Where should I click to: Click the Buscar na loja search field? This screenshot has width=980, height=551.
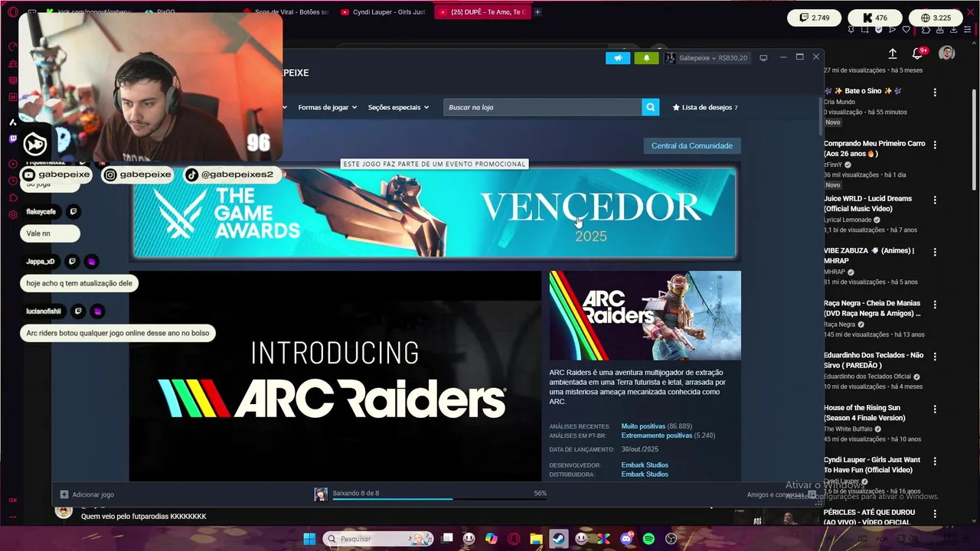pyautogui.click(x=543, y=107)
